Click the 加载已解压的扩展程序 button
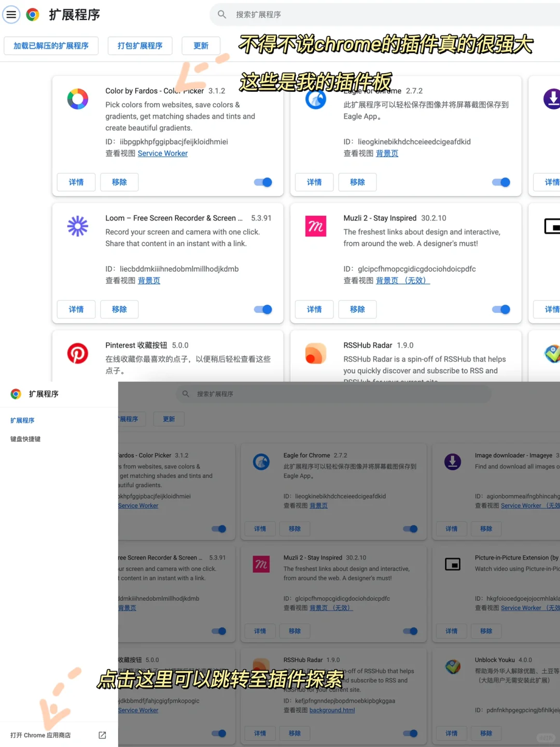560x747 pixels. pos(51,46)
